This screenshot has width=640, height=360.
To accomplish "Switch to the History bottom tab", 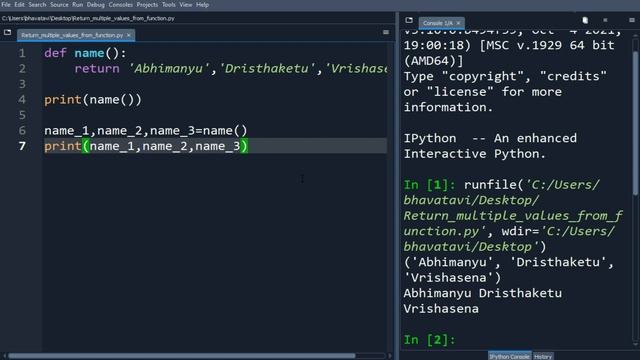I will [543, 356].
